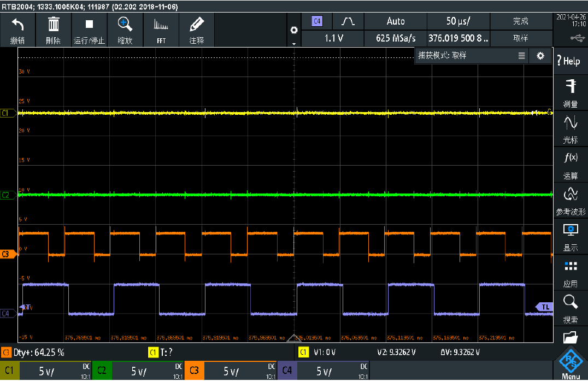Screen dimensions: 588x381
Task: Open the applications (应用) grid
Action: [x=571, y=273]
